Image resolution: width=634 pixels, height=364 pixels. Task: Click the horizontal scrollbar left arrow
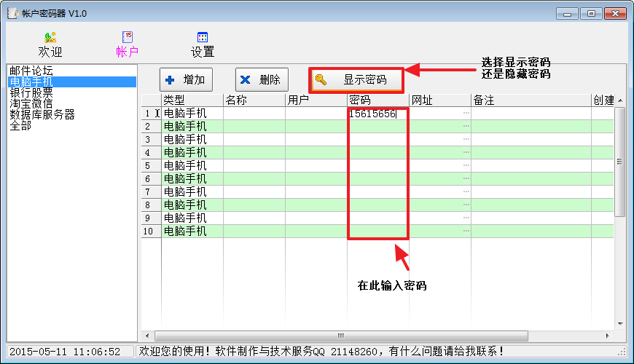[x=147, y=336]
